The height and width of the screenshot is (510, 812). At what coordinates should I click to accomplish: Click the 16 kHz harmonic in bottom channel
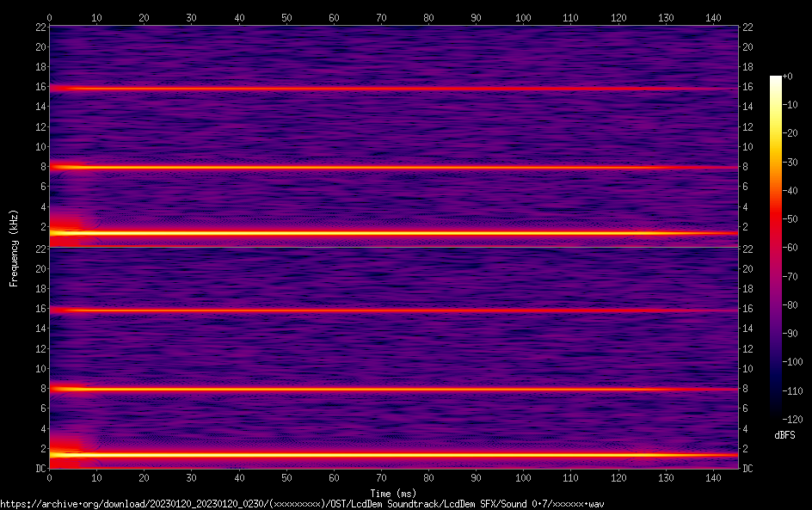pos(387,310)
